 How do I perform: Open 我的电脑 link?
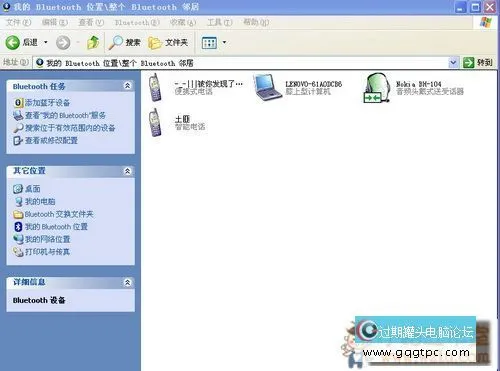(x=40, y=201)
